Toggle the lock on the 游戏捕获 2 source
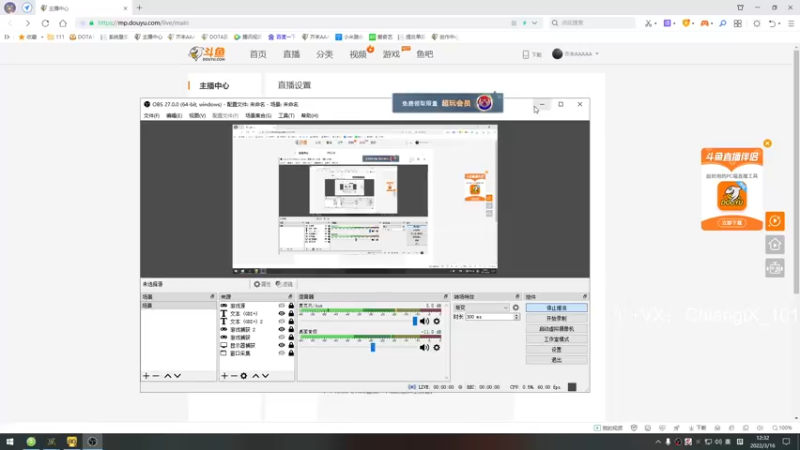This screenshot has width=800, height=450. [x=291, y=330]
